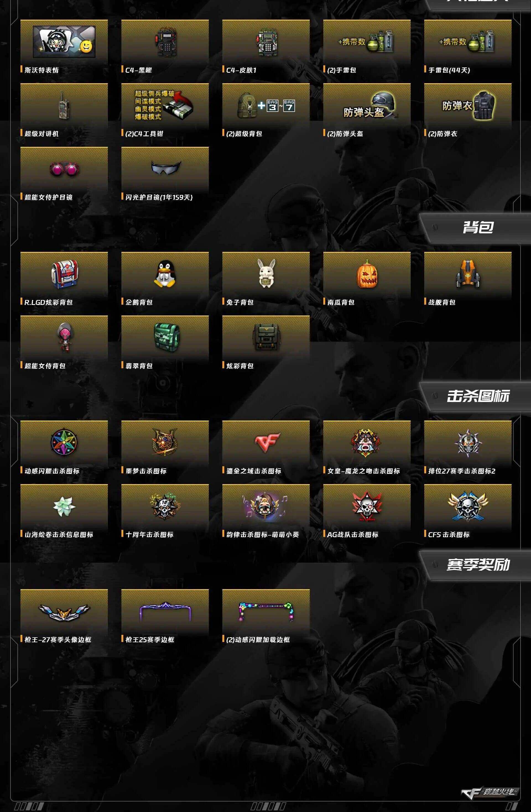This screenshot has width=531, height=812.
Task: Click the 超能女侍护目镜 pink goggles
Action: 64,169
